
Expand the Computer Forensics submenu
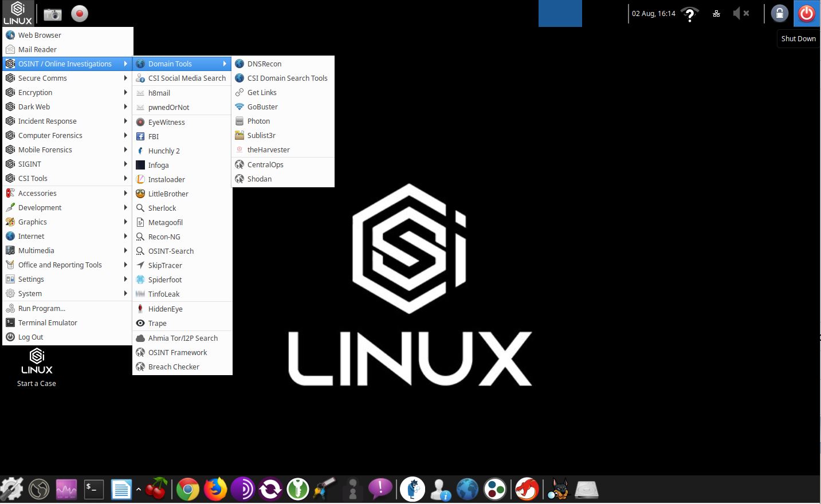[x=68, y=135]
